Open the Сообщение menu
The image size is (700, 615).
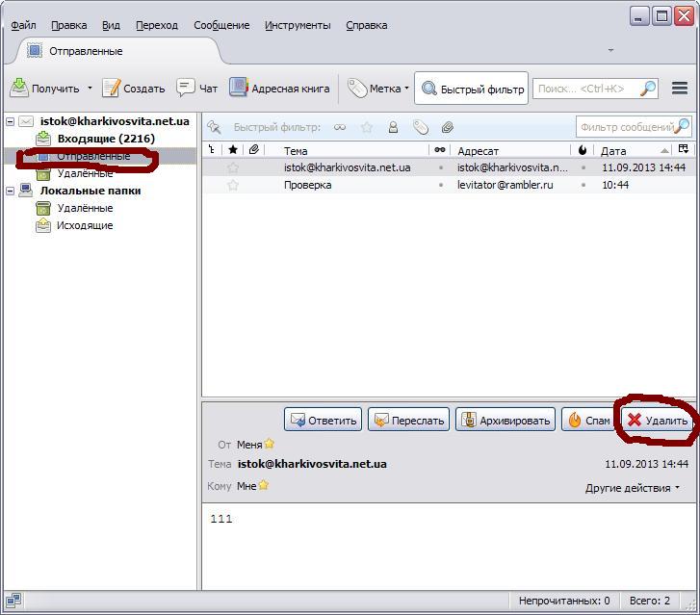tap(221, 25)
